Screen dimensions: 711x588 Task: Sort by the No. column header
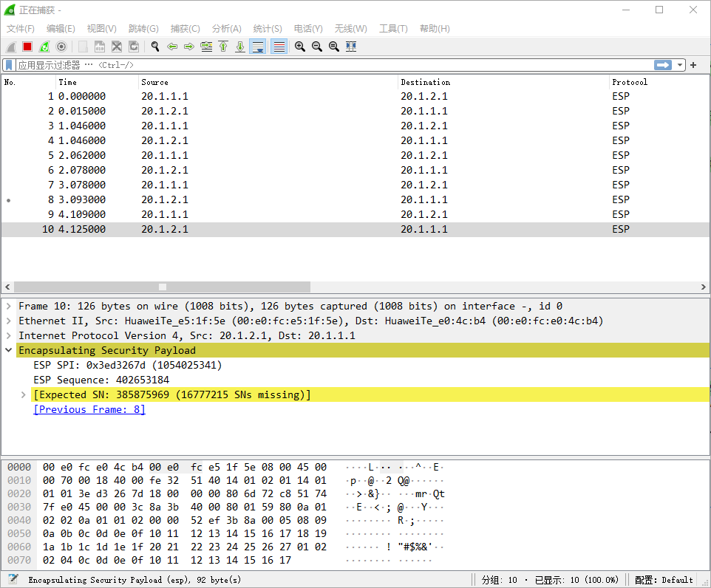28,82
